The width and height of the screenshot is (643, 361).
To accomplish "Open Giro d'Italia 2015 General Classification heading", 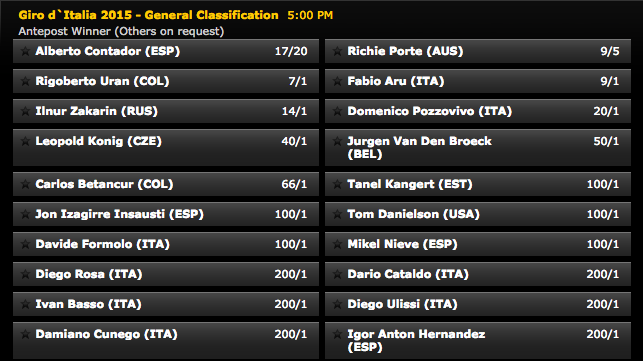I will tap(148, 15).
